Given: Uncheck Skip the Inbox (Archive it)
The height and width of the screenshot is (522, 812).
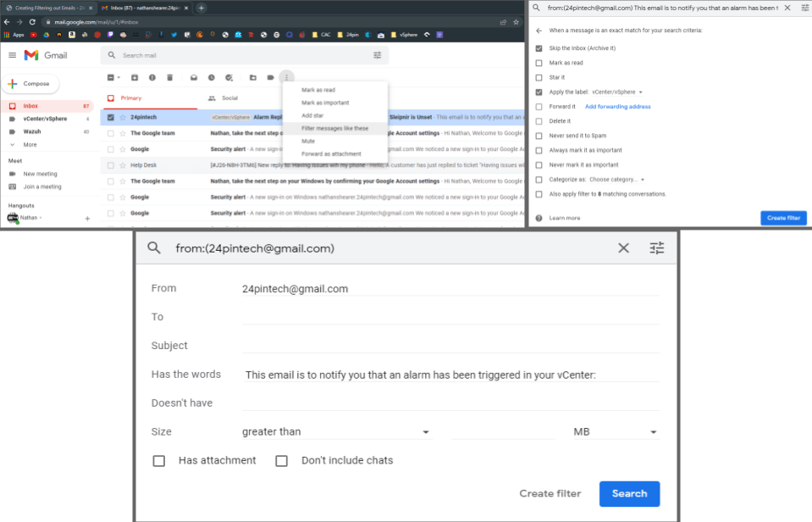Looking at the screenshot, I should (538, 47).
